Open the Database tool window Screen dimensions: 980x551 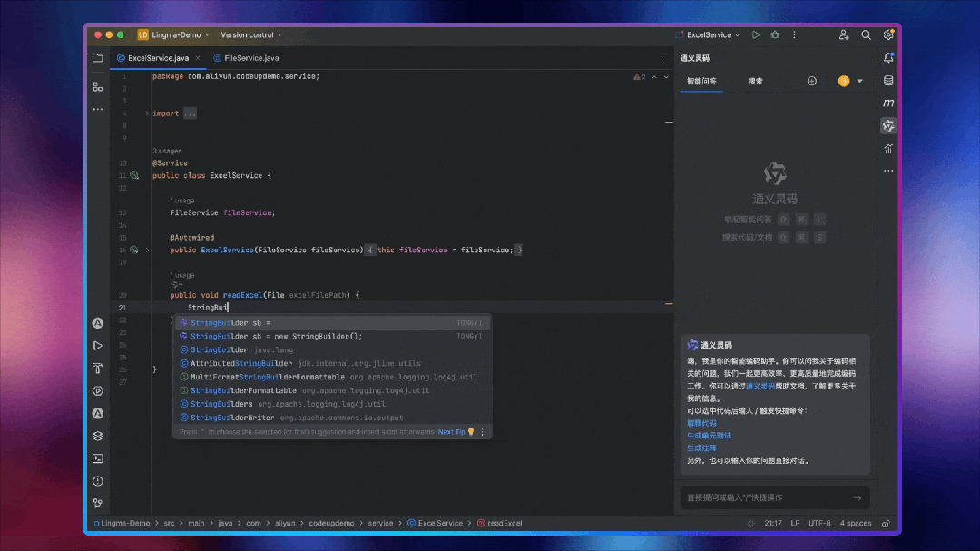(888, 80)
